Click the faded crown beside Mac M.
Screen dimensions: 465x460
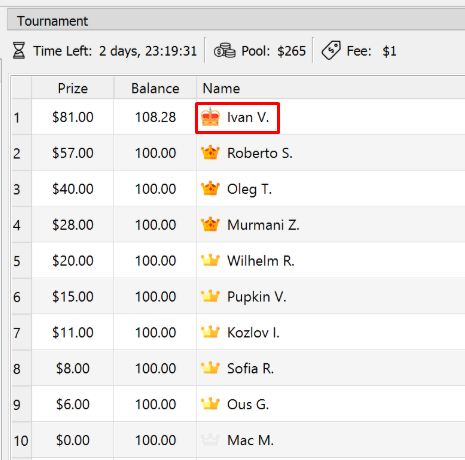pos(210,440)
